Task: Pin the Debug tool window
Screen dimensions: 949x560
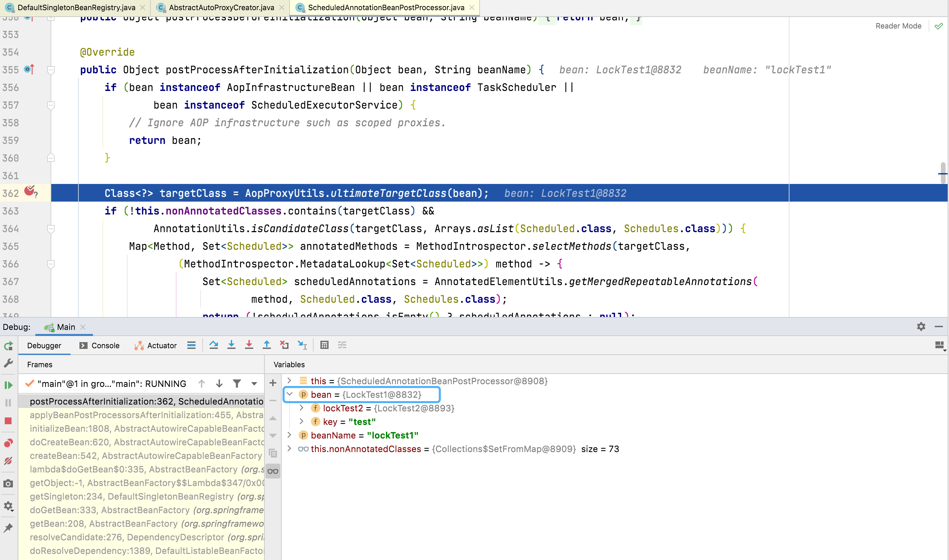Action: pyautogui.click(x=8, y=527)
